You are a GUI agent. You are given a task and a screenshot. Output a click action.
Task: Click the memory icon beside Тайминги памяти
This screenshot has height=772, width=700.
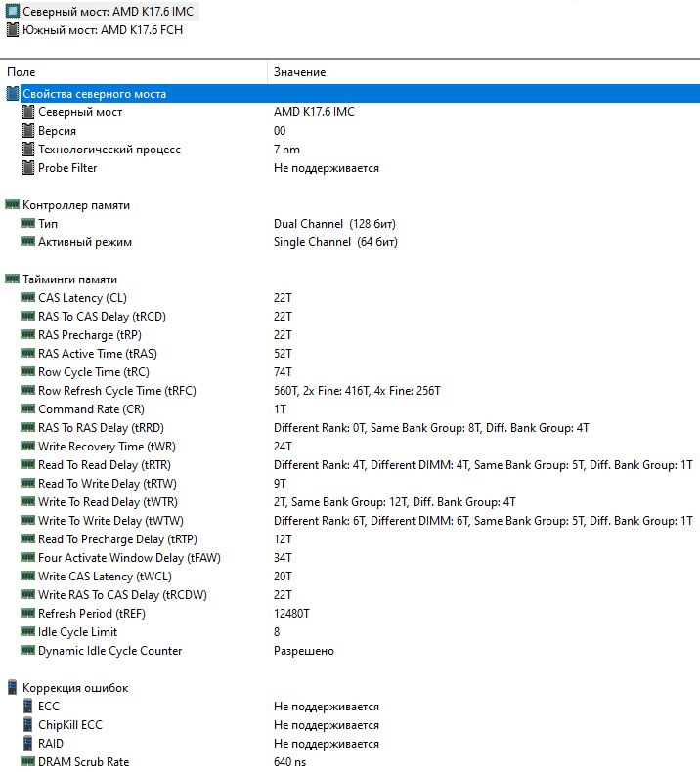coord(13,279)
